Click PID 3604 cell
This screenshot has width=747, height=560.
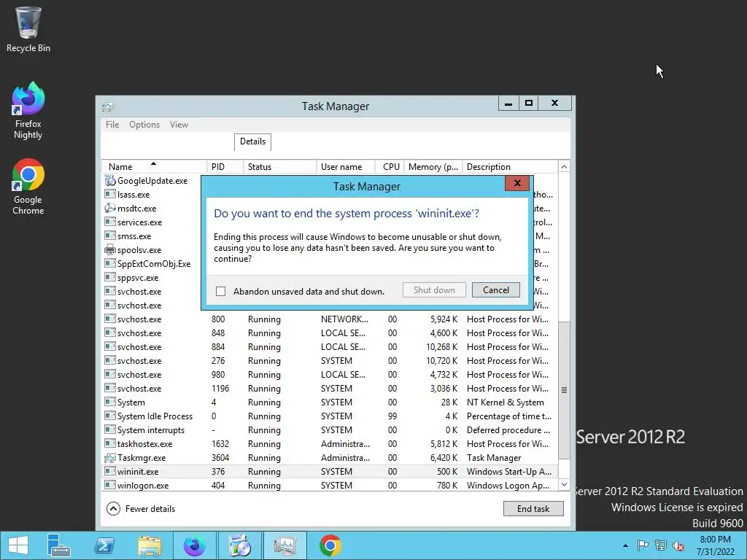(x=220, y=458)
